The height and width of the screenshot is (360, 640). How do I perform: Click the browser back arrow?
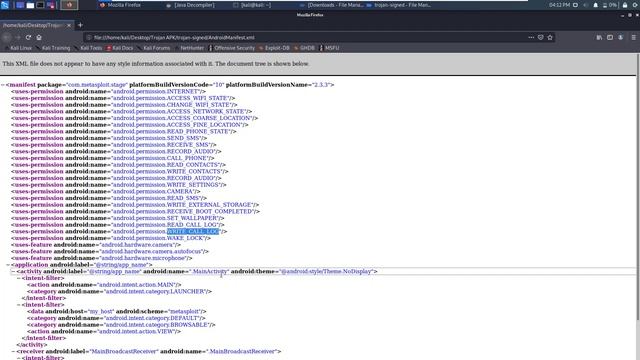tap(7, 37)
